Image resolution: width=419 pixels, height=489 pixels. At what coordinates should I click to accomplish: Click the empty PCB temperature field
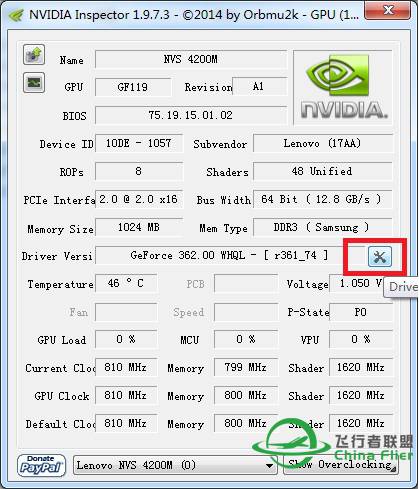246,283
